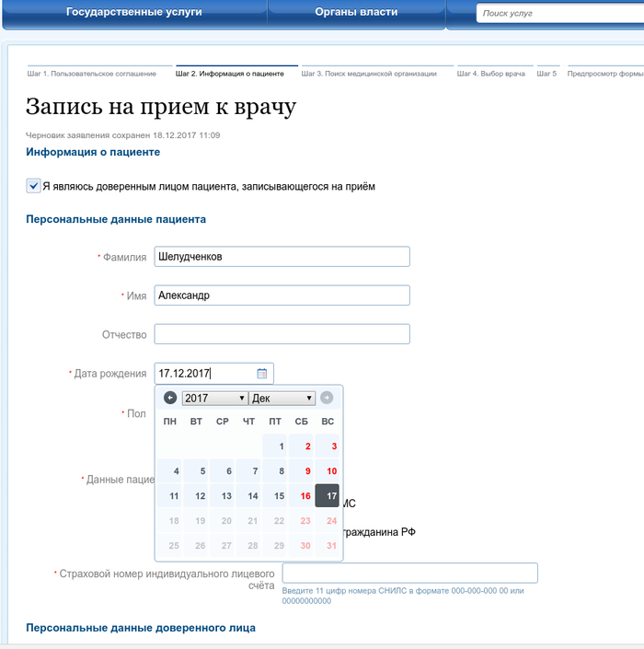Click the Имя field with Александр

coord(282,296)
